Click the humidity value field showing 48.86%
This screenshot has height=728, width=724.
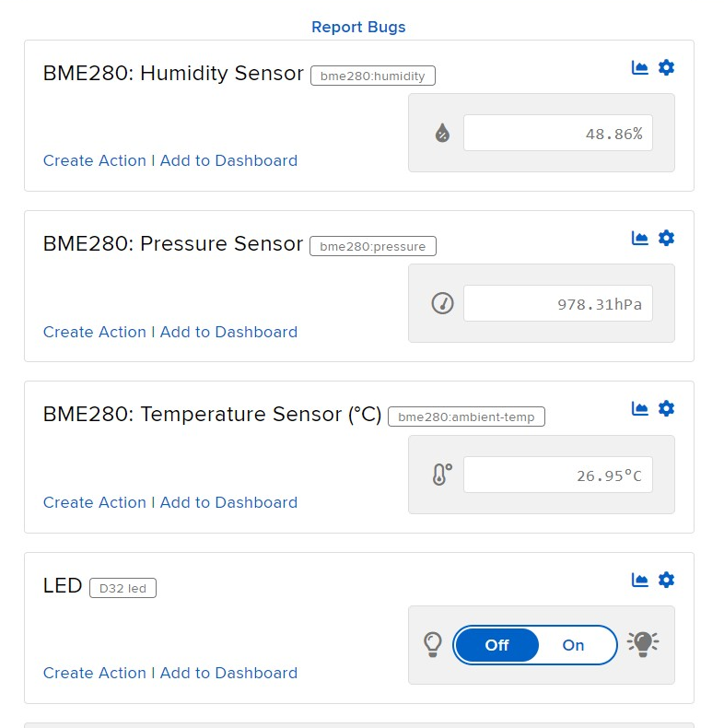558,133
